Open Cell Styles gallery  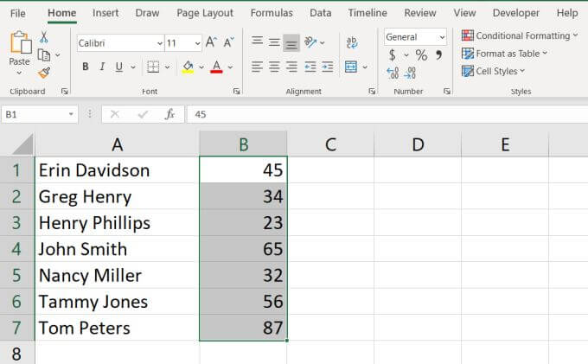pyautogui.click(x=493, y=71)
